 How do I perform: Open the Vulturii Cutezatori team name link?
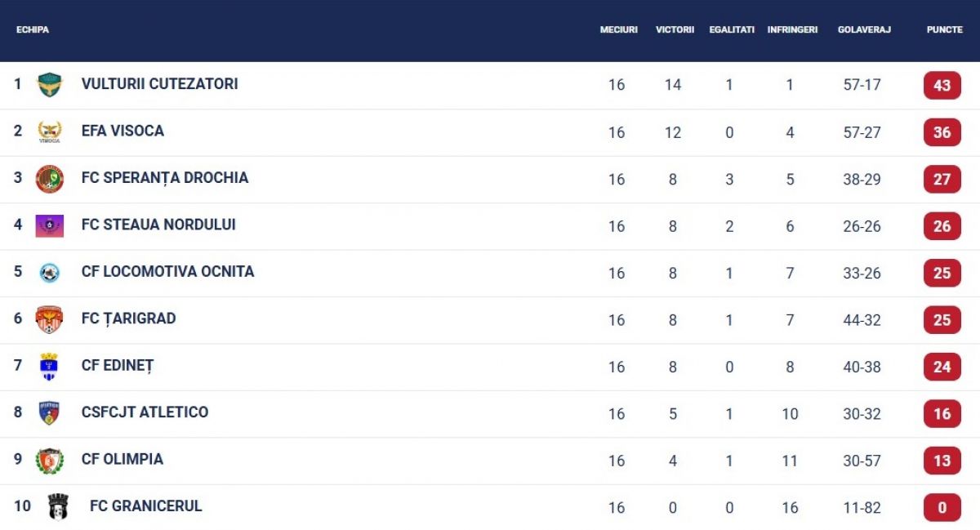pyautogui.click(x=160, y=84)
